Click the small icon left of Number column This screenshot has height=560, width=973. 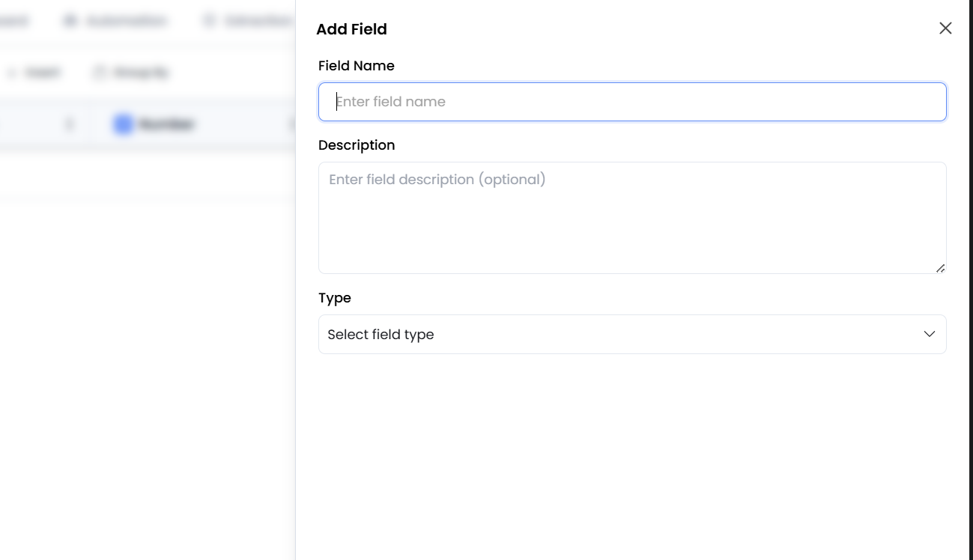click(x=69, y=124)
